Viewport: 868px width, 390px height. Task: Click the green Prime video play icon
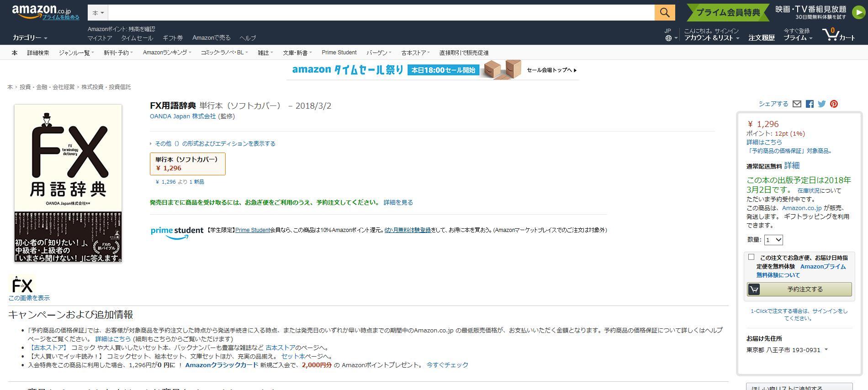[x=858, y=13]
